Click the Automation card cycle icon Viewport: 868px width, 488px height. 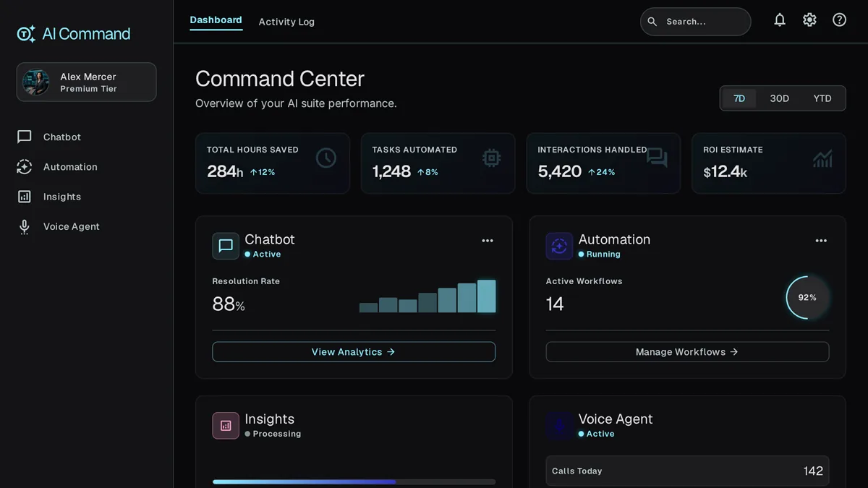(559, 246)
